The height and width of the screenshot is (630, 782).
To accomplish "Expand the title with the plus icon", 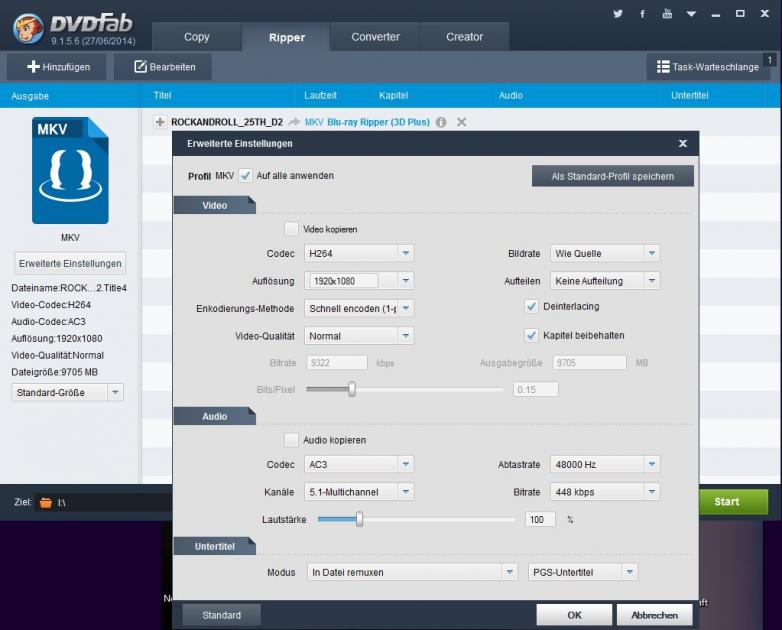I will tap(159, 122).
